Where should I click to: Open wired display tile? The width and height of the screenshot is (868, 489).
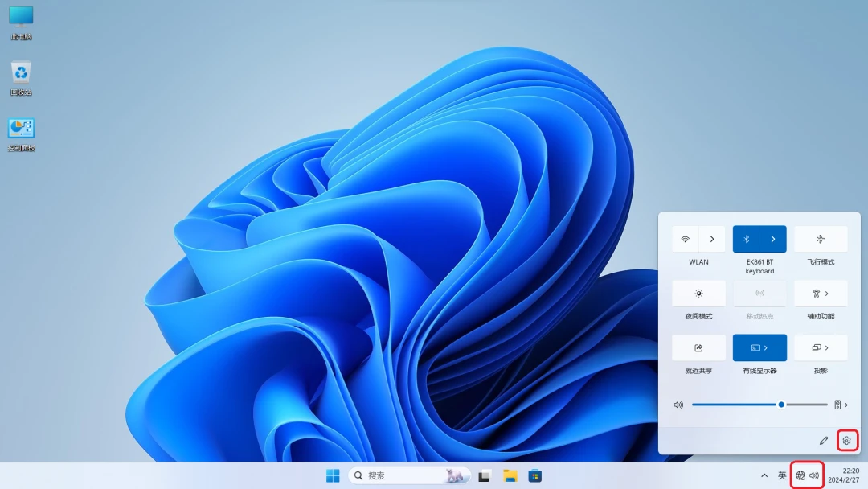759,347
